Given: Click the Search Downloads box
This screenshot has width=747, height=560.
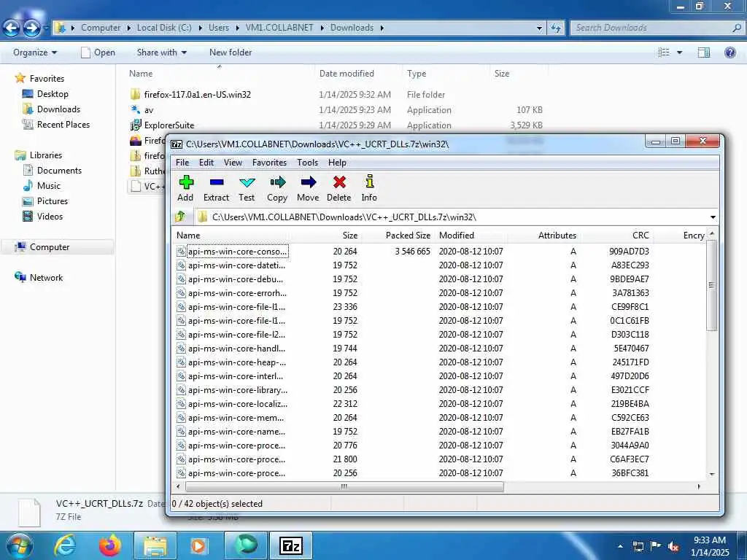Looking at the screenshot, I should point(657,28).
